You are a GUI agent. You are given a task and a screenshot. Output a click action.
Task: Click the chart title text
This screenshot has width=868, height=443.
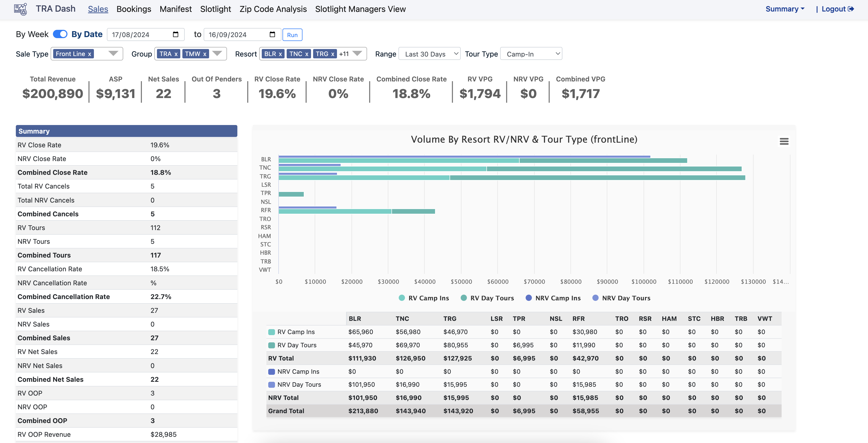click(524, 139)
